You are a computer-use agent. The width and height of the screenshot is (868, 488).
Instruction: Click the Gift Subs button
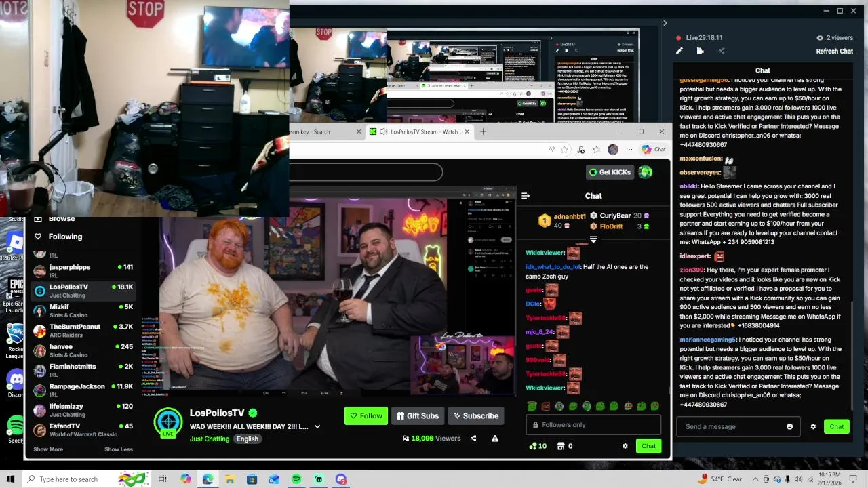418,415
